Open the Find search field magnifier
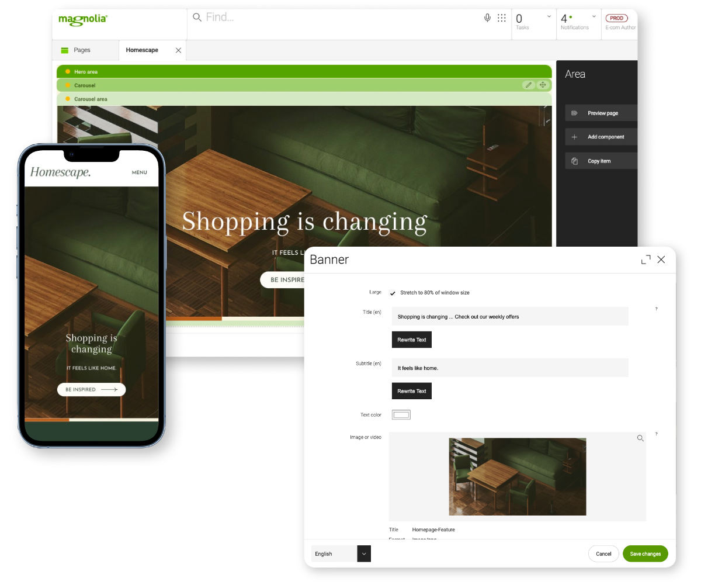Screen dimensions: 701x588 (197, 17)
